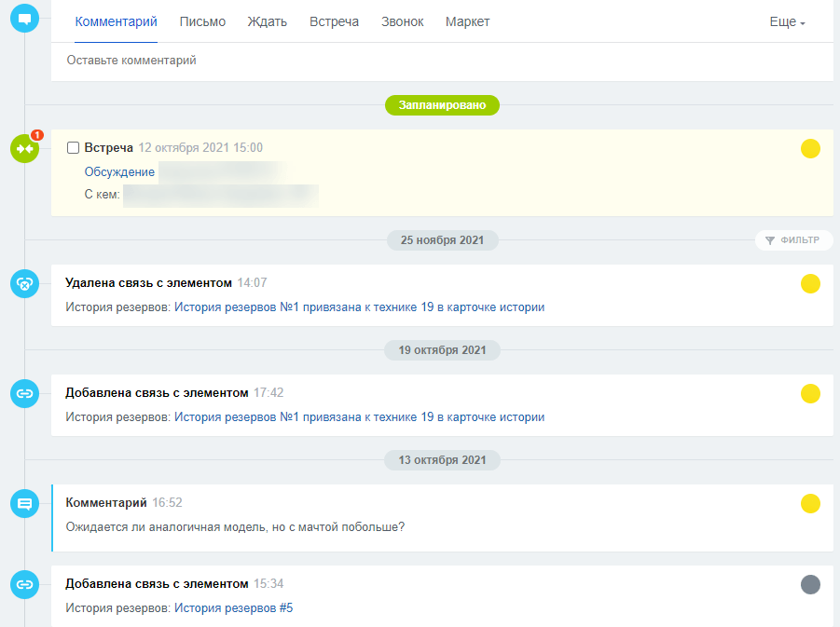Open the Обсуждение meeting link
The height and width of the screenshot is (627, 840).
pos(119,171)
